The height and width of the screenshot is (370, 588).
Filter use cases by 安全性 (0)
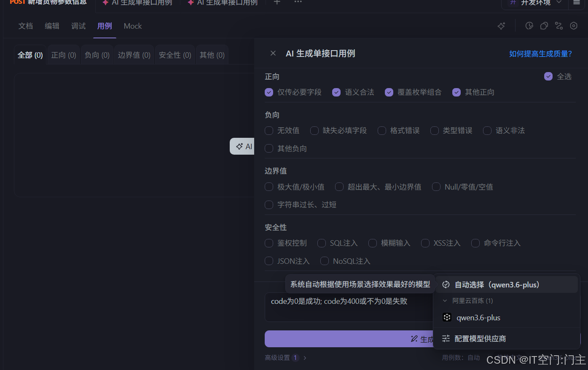pos(175,55)
